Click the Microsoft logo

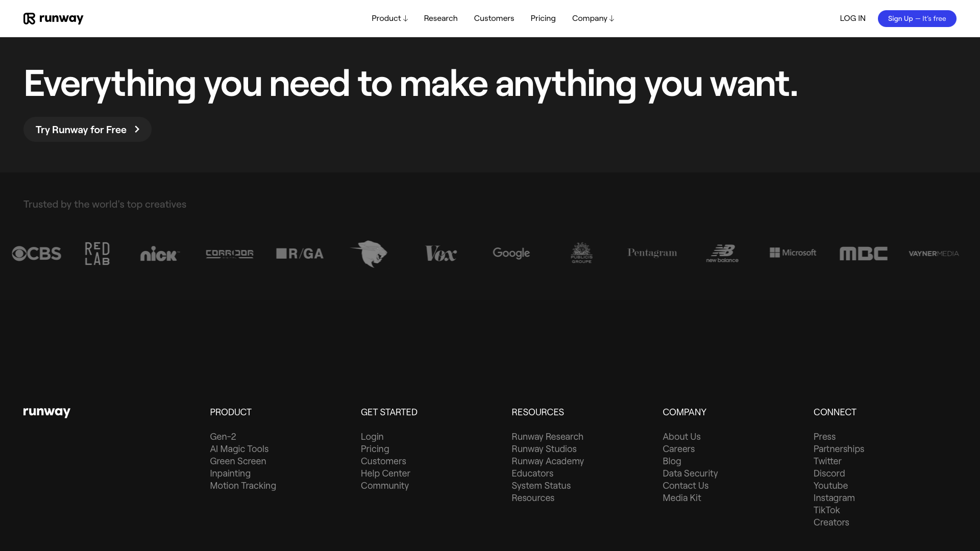click(793, 253)
